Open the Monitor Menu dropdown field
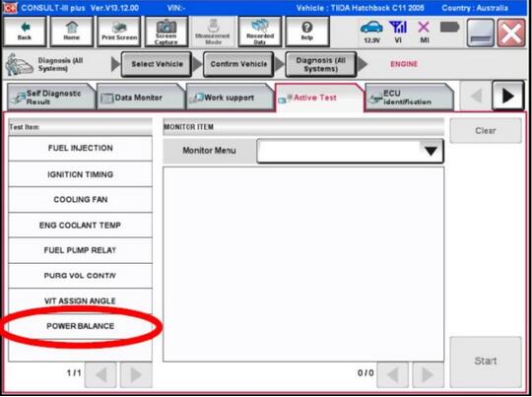532x397 pixels. pos(350,151)
